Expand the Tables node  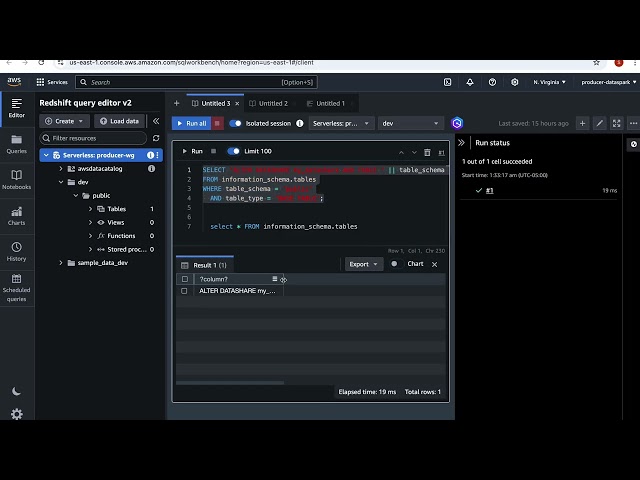[x=90, y=209]
